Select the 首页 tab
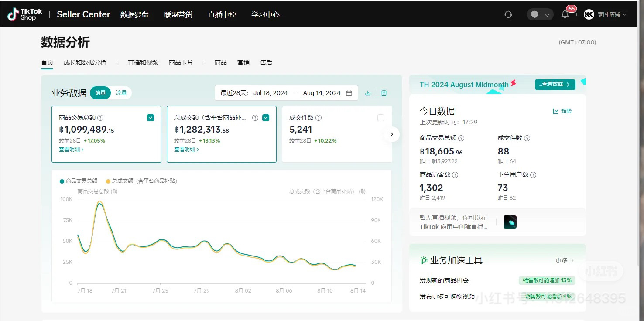 tap(47, 62)
